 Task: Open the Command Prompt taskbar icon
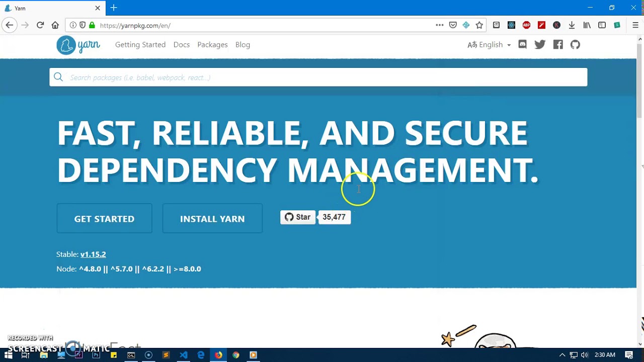pos(131,355)
